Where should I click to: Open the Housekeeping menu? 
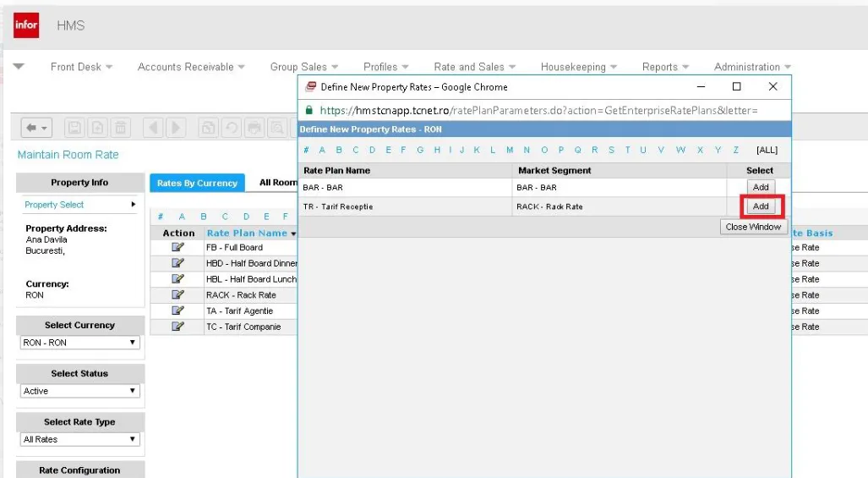click(x=578, y=67)
